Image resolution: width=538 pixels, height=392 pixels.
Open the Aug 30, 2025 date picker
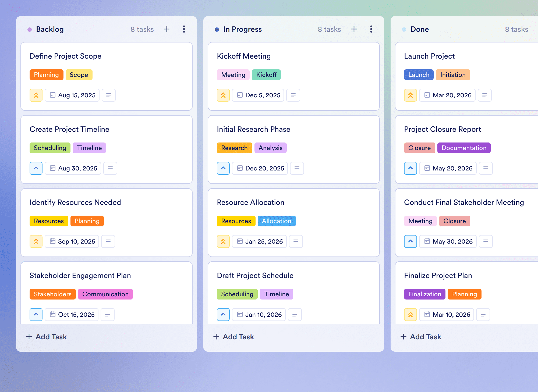[73, 168]
